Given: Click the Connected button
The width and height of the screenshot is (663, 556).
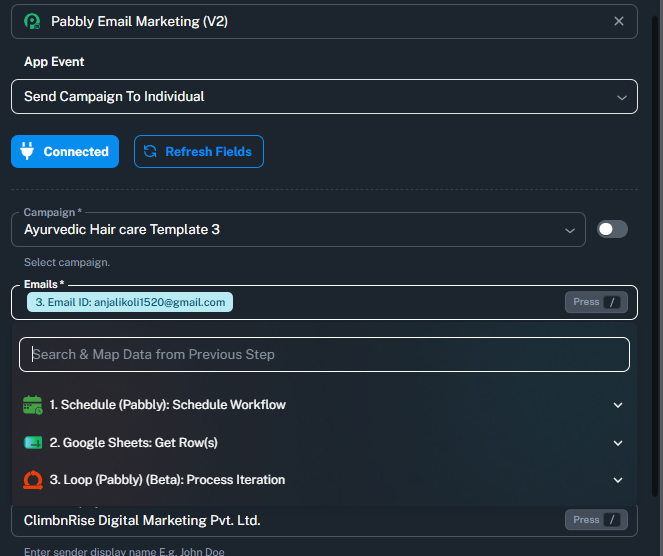Looking at the screenshot, I should pos(65,151).
